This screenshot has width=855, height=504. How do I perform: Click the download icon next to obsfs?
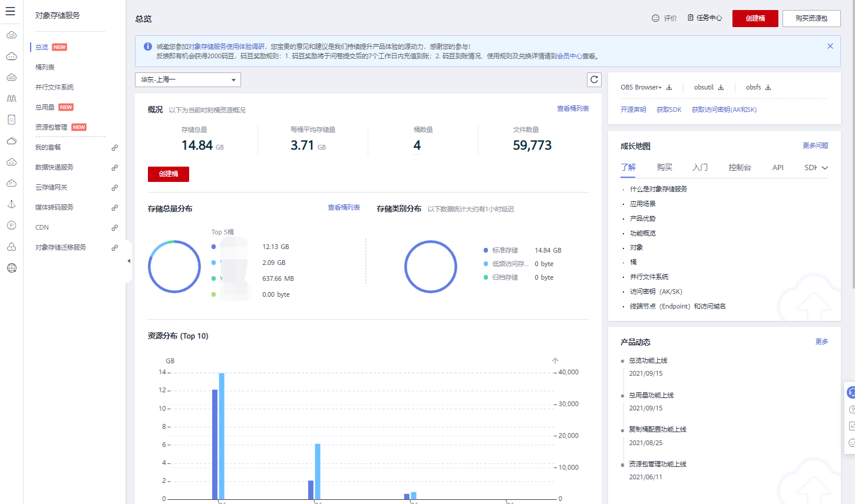[x=768, y=87]
